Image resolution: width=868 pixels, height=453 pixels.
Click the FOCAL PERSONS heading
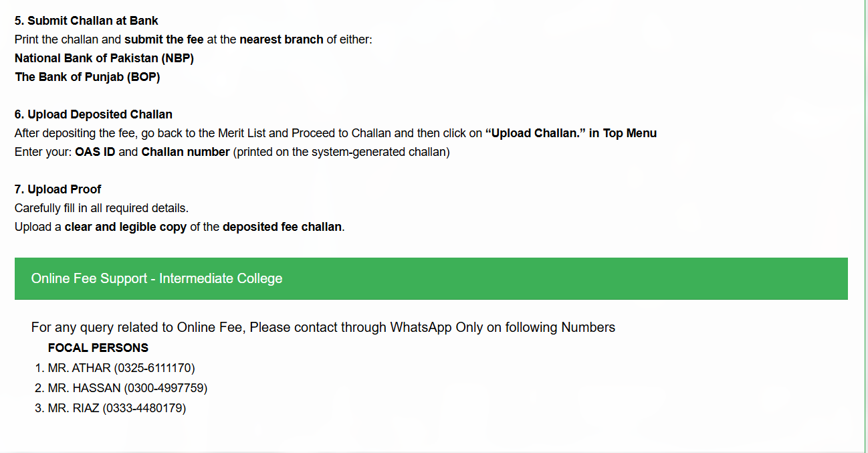pyautogui.click(x=98, y=348)
